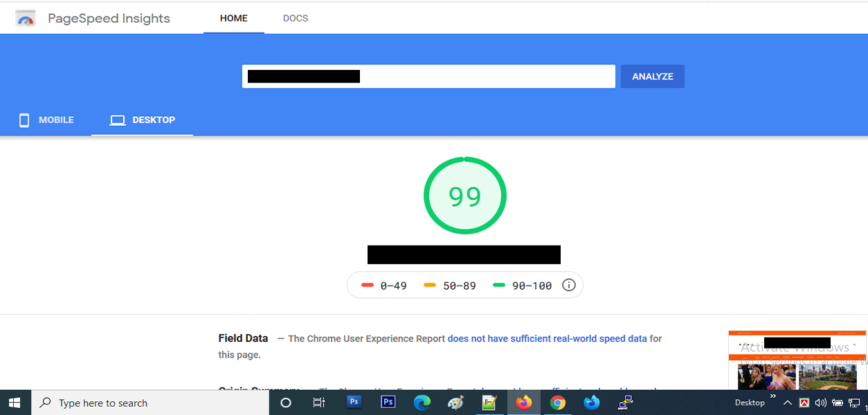The width and height of the screenshot is (868, 415).
Task: Launch Google Chrome from the taskbar
Action: coord(558,403)
